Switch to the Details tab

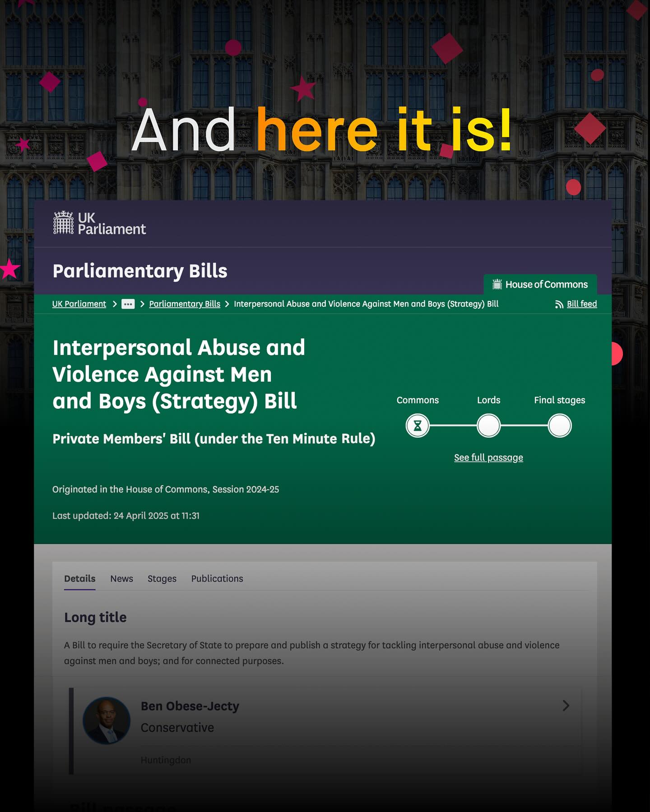pos(79,579)
